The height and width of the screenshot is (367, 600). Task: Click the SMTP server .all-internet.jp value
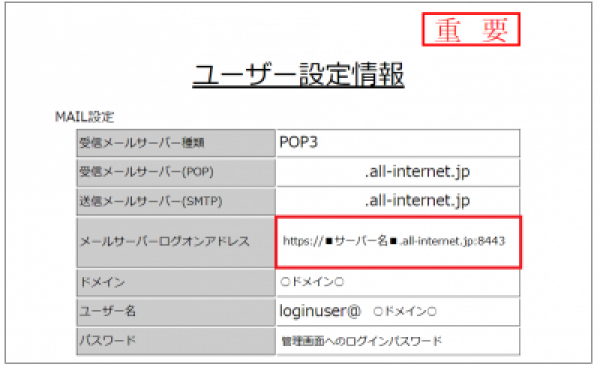click(x=417, y=200)
